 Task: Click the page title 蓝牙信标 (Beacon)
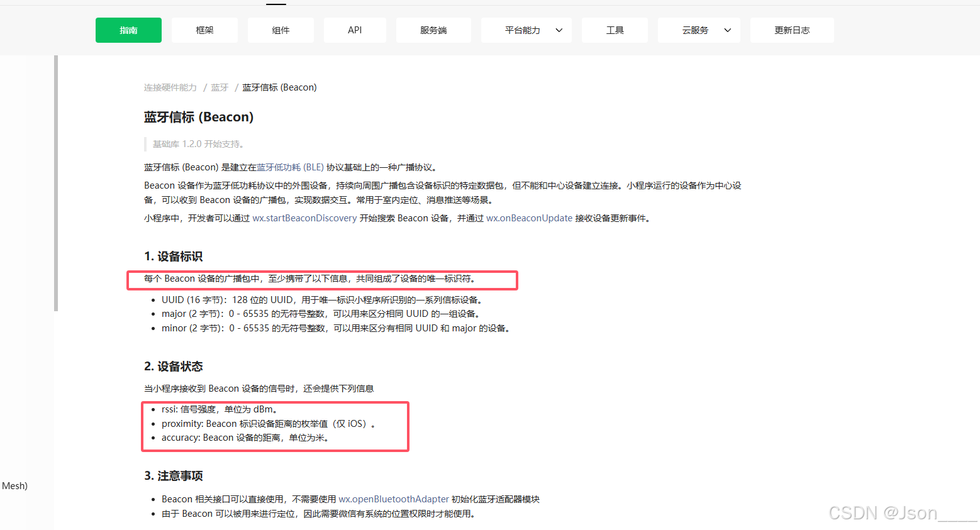[x=199, y=117]
